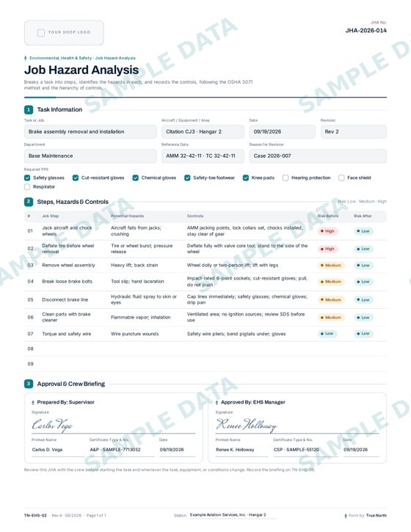Click JHA number JHA-2026-014

coord(365,31)
